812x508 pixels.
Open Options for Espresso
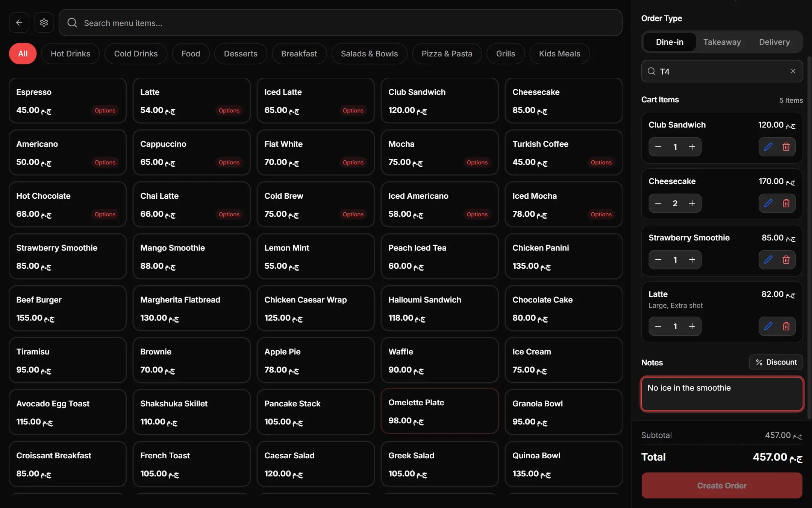(105, 110)
